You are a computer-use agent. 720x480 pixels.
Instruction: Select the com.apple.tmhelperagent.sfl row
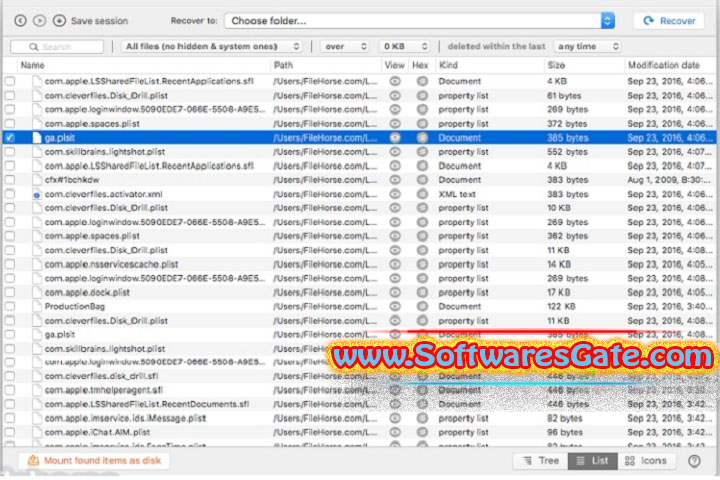click(x=359, y=390)
